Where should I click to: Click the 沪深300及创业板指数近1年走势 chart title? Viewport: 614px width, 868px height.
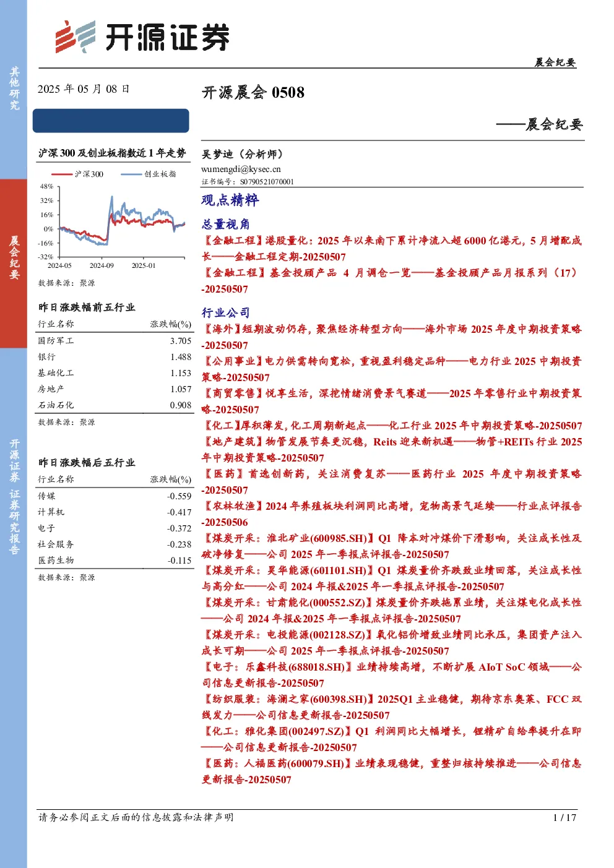pyautogui.click(x=112, y=153)
